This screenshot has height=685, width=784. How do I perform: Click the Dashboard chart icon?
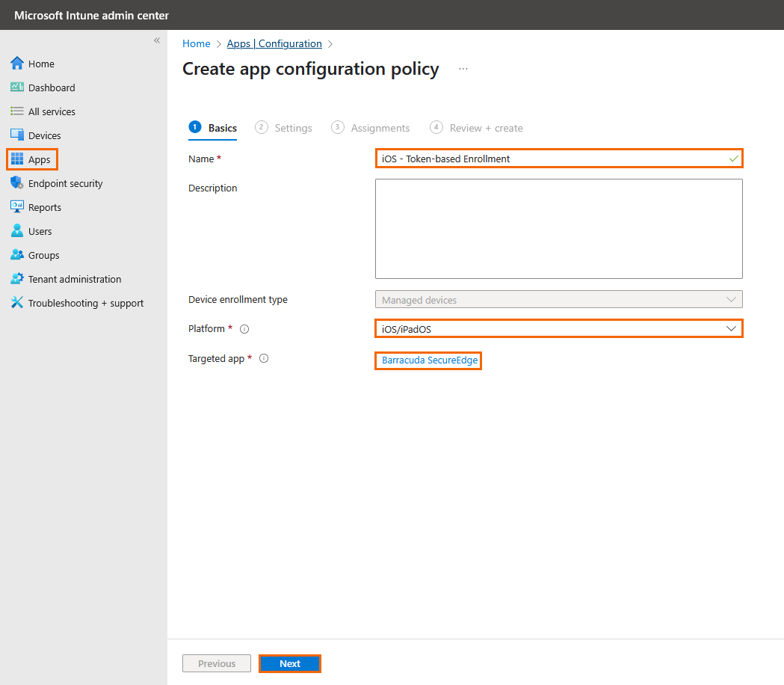17,87
